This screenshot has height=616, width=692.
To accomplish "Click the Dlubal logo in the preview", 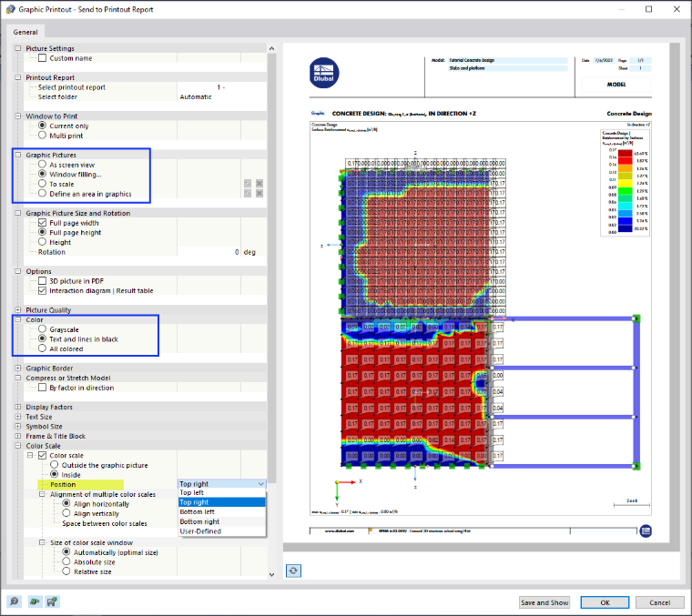I will (x=324, y=73).
